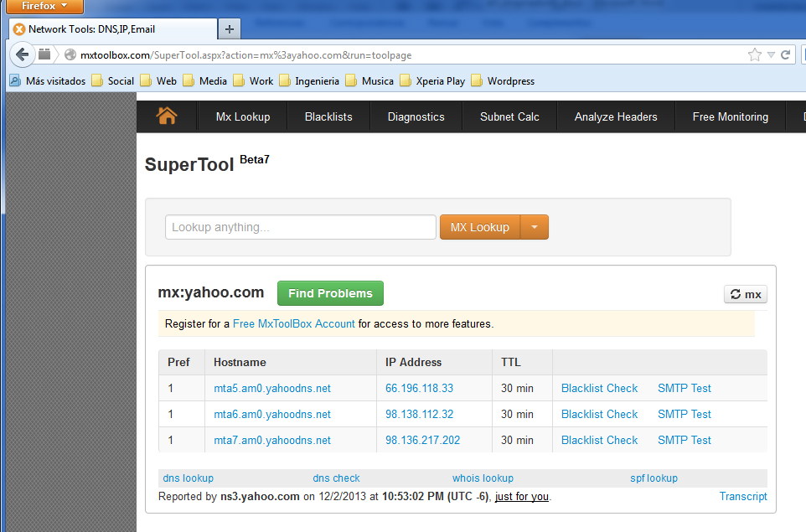The image size is (806, 532).
Task: Click the mx:yahoo.com result heading
Action: pyautogui.click(x=211, y=292)
